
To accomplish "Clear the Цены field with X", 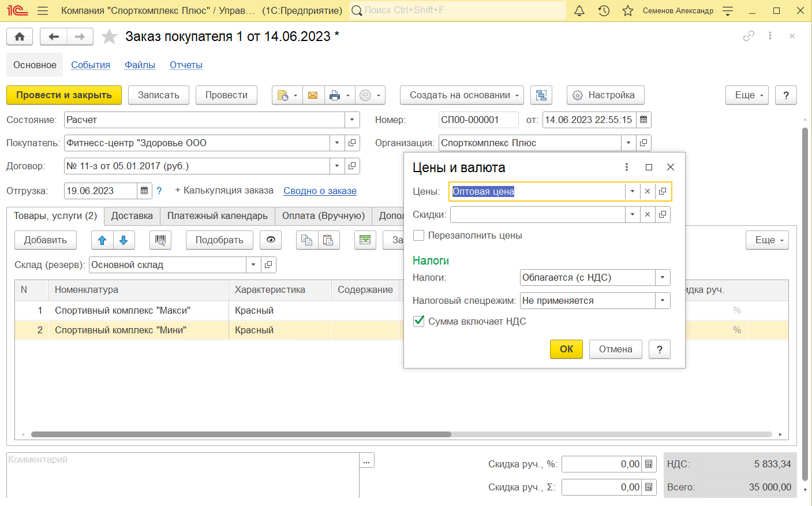I will [x=648, y=191].
